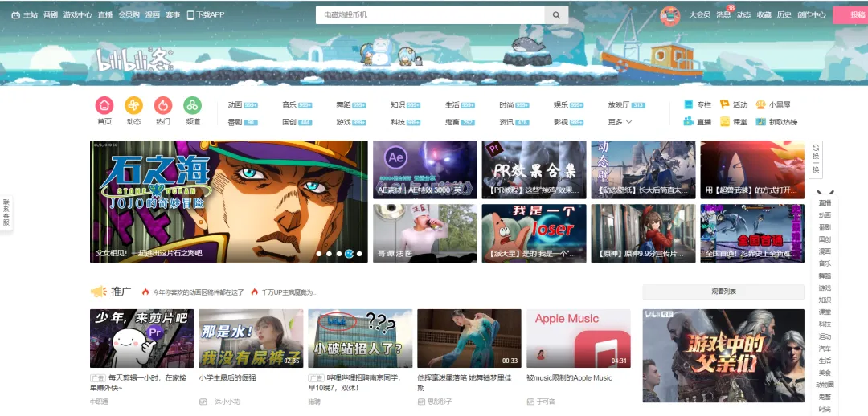Click promo link 今年你喜欢的动画区稿件都在这了
Image resolution: width=868 pixels, height=416 pixels.
(x=199, y=292)
